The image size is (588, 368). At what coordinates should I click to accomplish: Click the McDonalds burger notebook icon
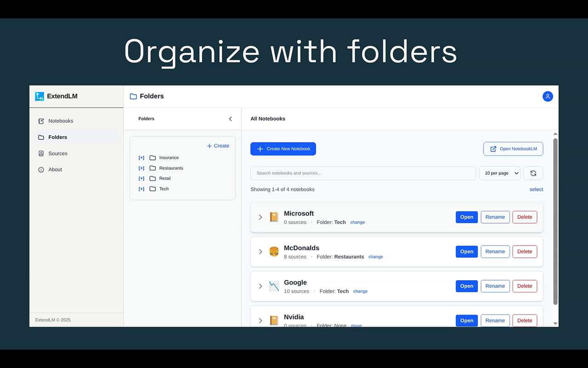pos(274,252)
